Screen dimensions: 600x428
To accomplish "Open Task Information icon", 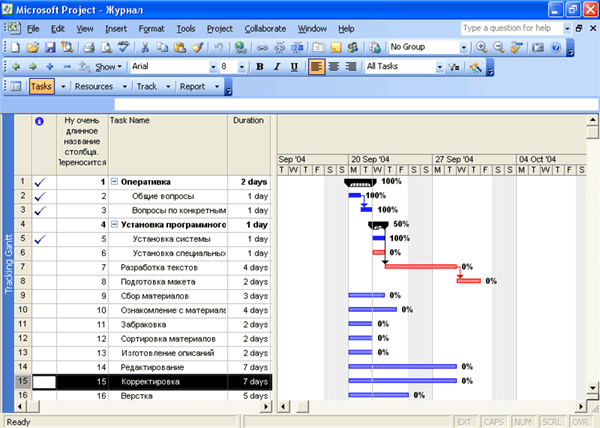I will 318,47.
